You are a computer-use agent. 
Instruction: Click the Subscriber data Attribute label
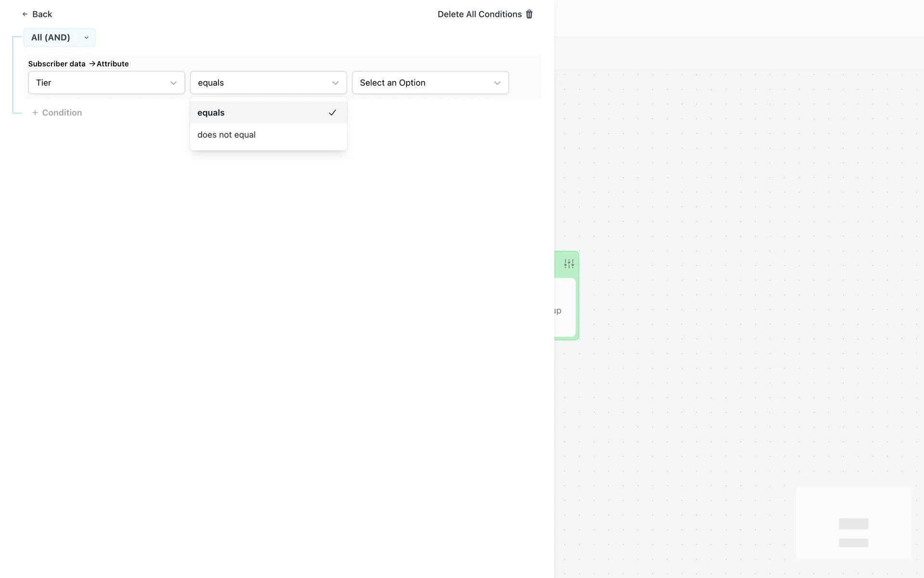pos(78,64)
